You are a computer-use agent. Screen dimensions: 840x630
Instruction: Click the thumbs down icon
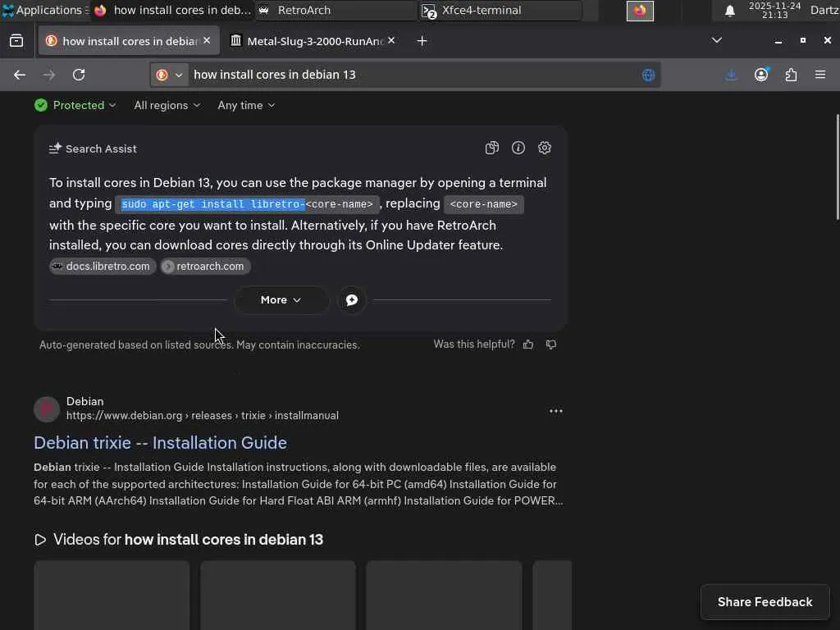point(551,345)
